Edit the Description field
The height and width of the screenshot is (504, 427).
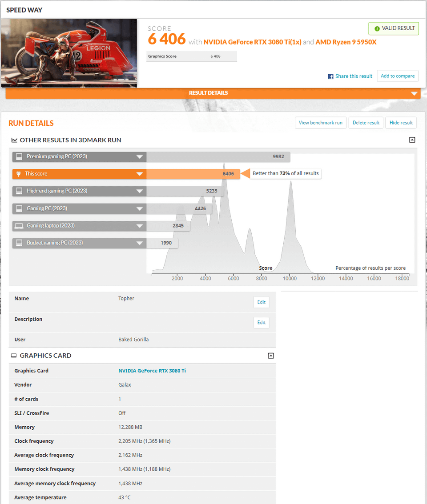[261, 322]
